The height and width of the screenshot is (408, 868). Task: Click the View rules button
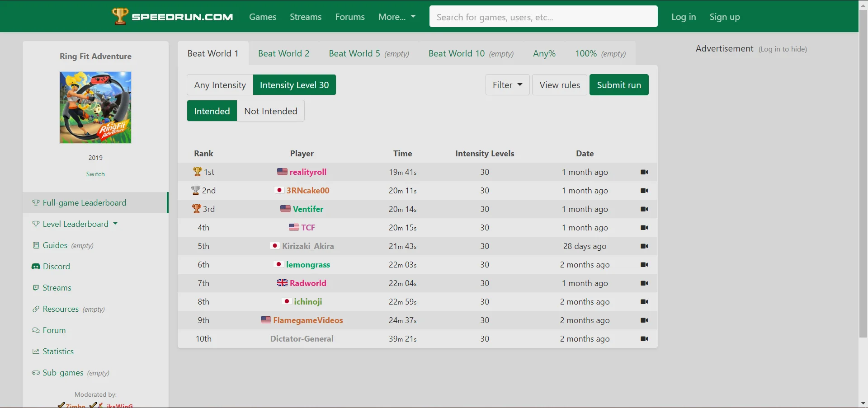pyautogui.click(x=560, y=85)
